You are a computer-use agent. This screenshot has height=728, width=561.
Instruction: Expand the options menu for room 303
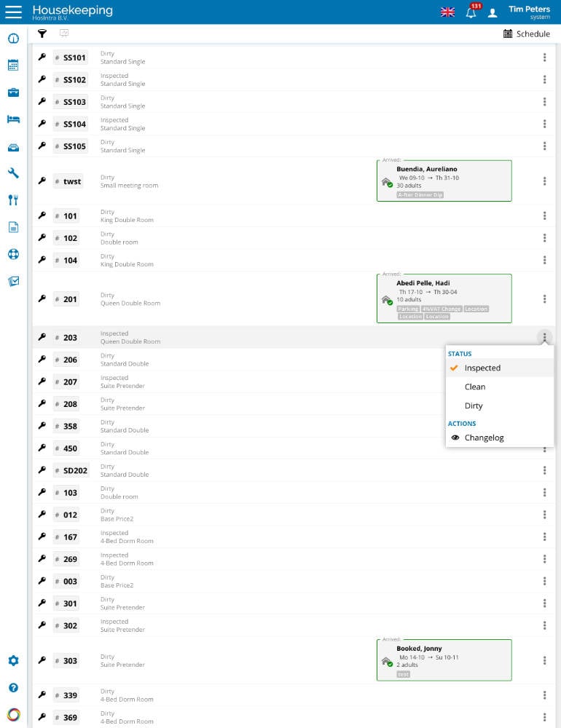point(544,661)
